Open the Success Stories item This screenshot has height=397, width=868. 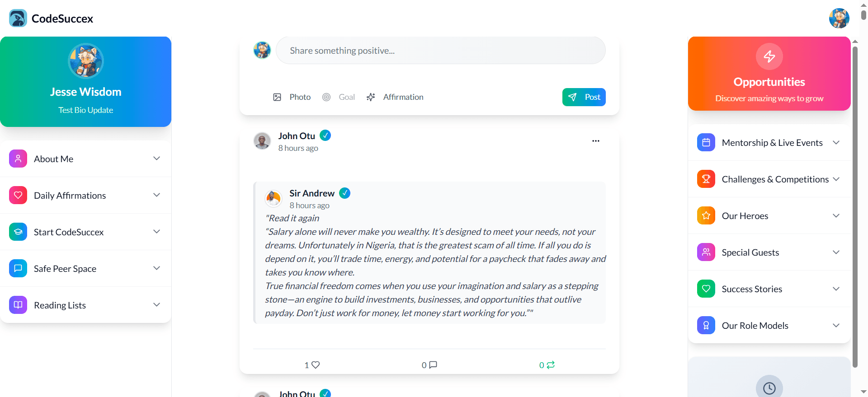tap(769, 289)
